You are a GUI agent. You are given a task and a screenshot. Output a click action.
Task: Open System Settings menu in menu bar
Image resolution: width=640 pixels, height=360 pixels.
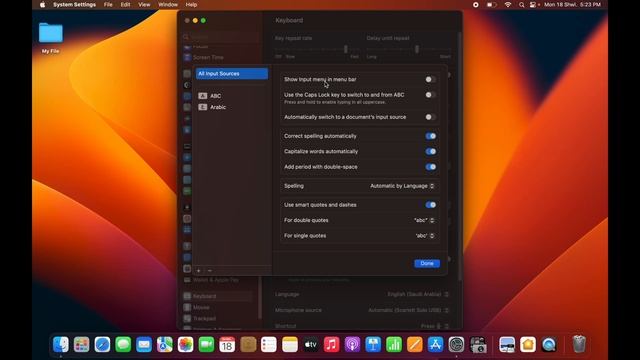74,5
